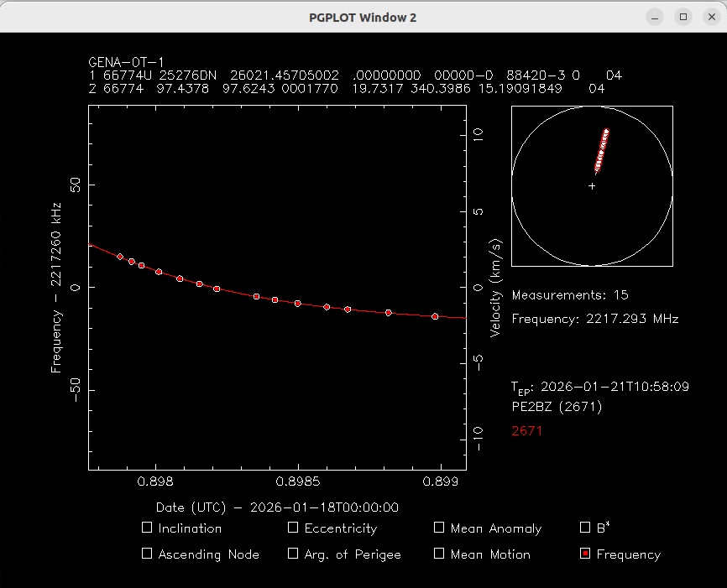
Task: Minimize the PGPLOT window
Action: [656, 17]
